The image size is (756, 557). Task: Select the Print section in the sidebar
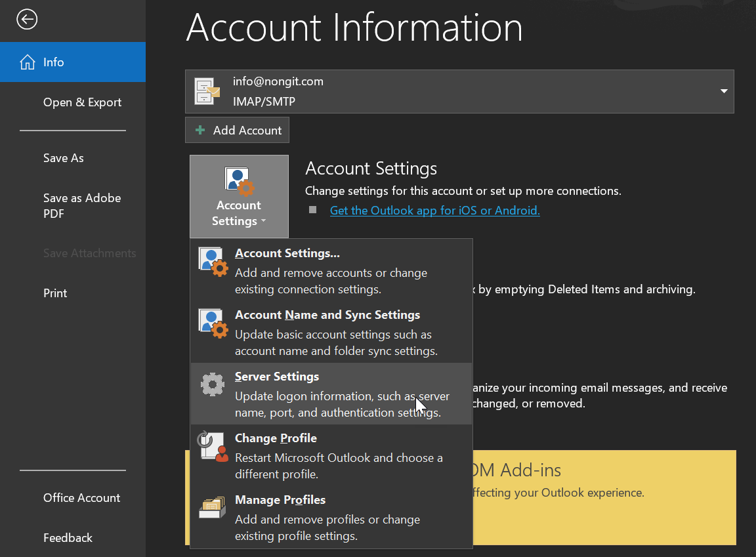[x=54, y=293]
